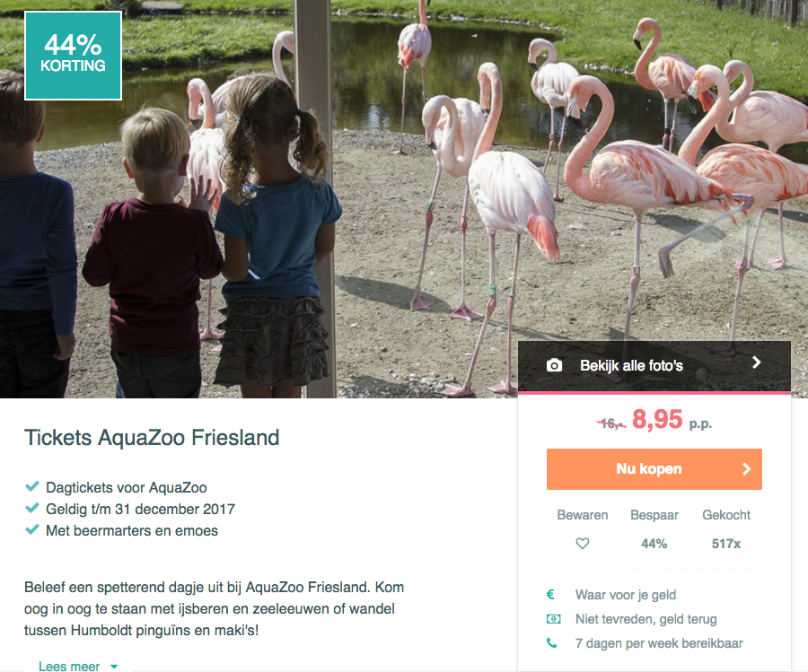Click Niet tevreden, geld terug text
808x672 pixels.
click(646, 619)
